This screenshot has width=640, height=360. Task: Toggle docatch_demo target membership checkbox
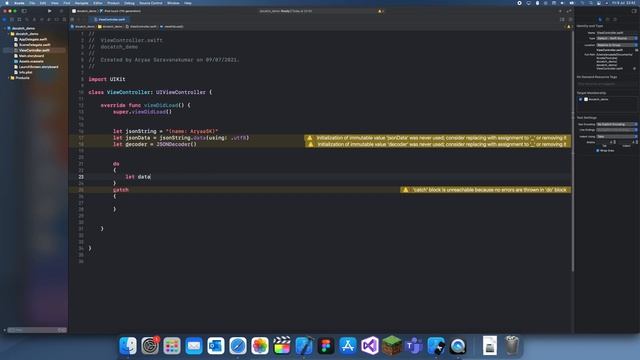[580, 99]
